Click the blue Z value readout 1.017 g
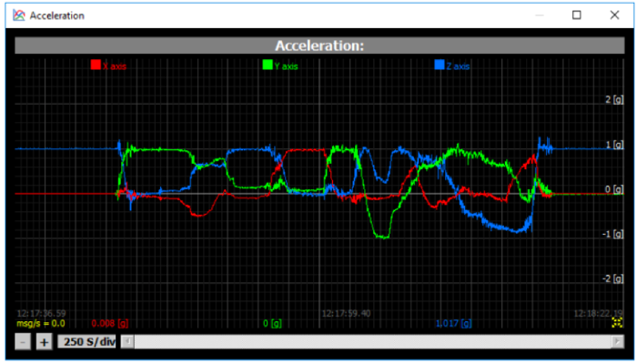The image size is (637, 364). [x=453, y=323]
